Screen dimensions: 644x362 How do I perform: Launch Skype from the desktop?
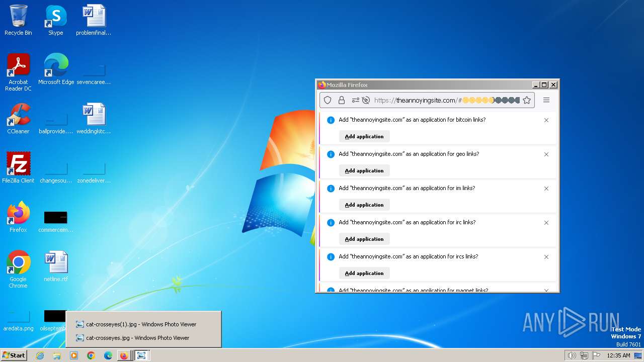(56, 20)
